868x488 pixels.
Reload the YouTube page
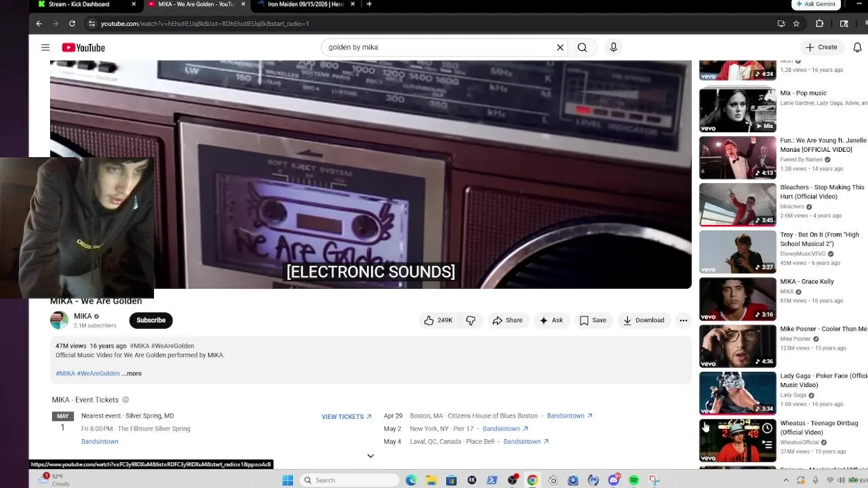[72, 24]
